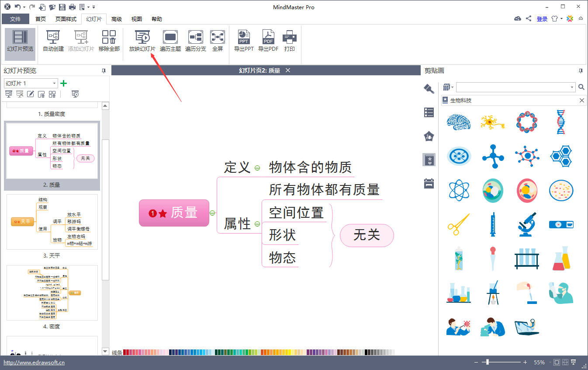The image size is (588, 370).
Task: Click the 放映幻灯片 slideshow play icon
Action: click(142, 37)
